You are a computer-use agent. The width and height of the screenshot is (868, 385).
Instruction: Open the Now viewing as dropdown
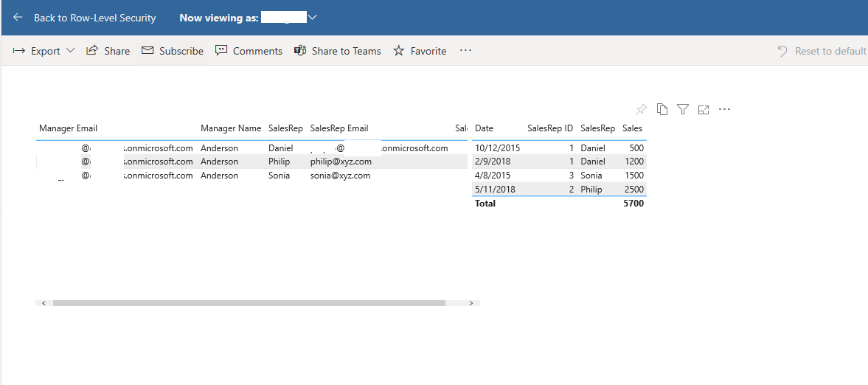pos(312,18)
